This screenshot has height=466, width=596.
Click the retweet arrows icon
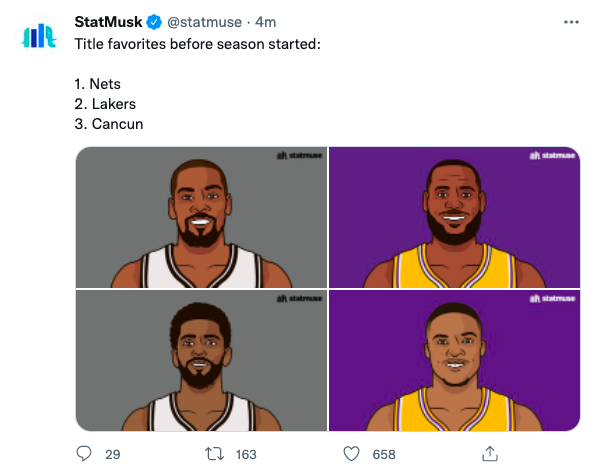coord(214,453)
